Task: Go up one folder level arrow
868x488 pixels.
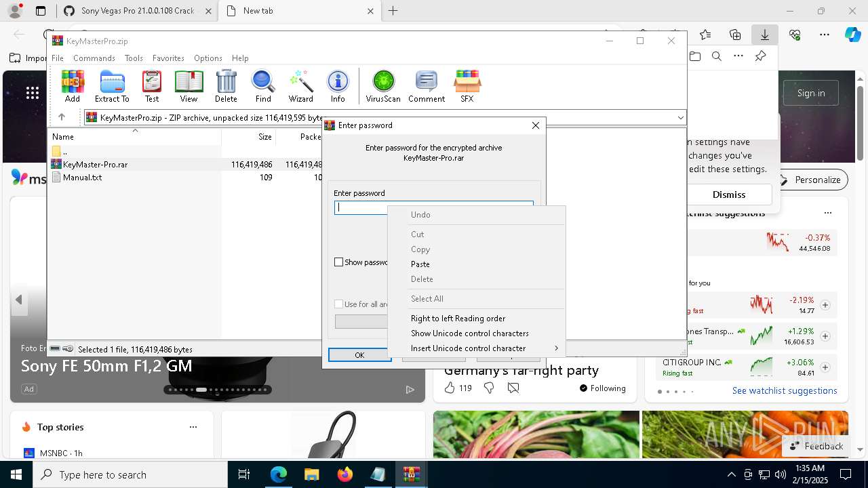Action: 62,117
